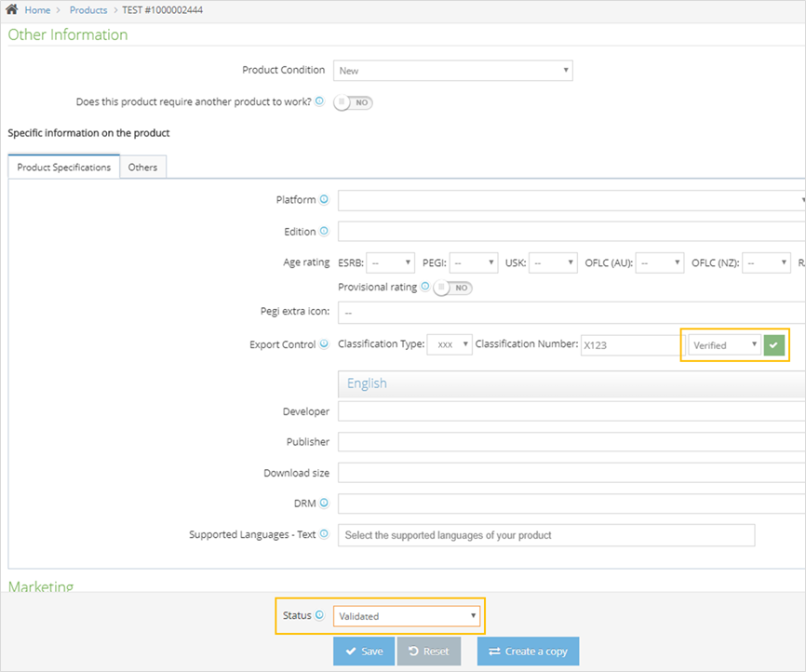Image resolution: width=806 pixels, height=672 pixels.
Task: Toggle the requires another product switch
Action: click(354, 102)
